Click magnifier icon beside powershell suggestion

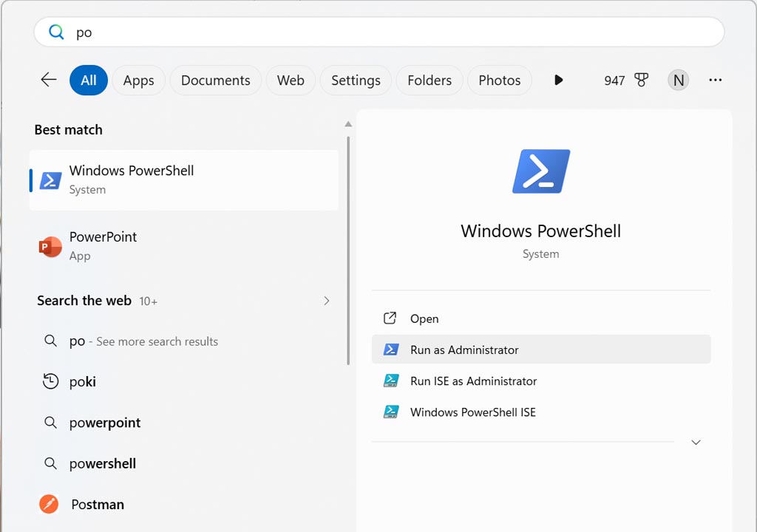[50, 463]
